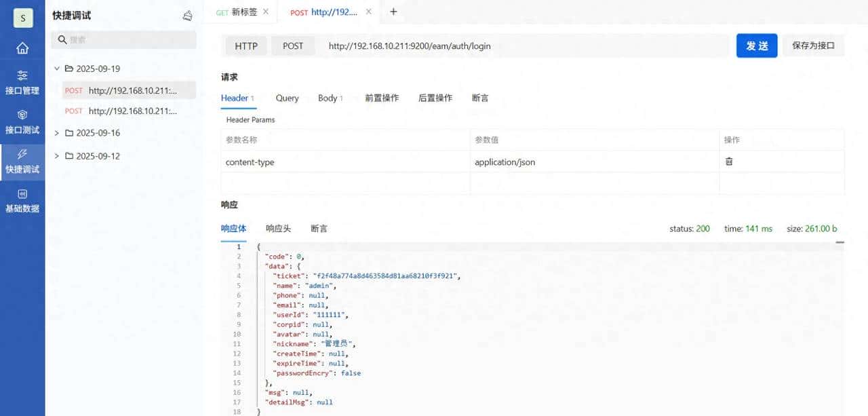Expand the 2025-09-12 folder
The width and height of the screenshot is (868, 416).
click(57, 156)
